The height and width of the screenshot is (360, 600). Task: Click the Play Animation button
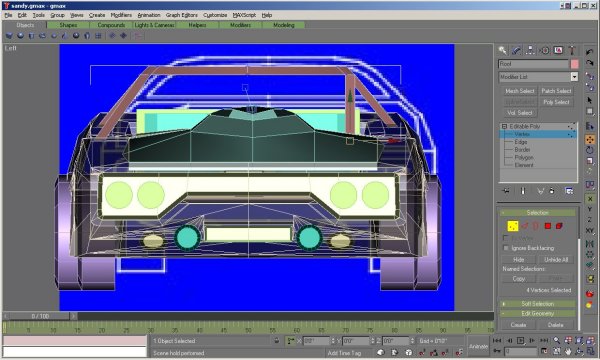520,340
